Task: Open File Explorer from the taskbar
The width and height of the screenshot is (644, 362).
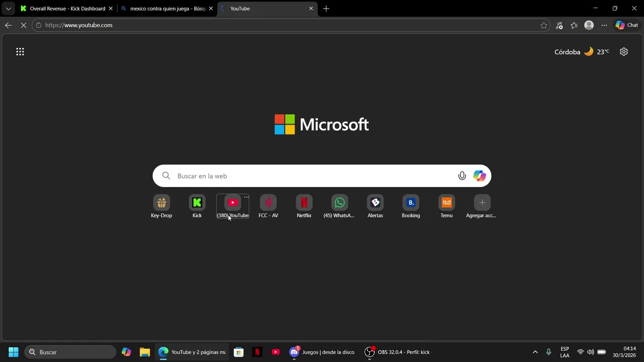Action: coord(145,352)
